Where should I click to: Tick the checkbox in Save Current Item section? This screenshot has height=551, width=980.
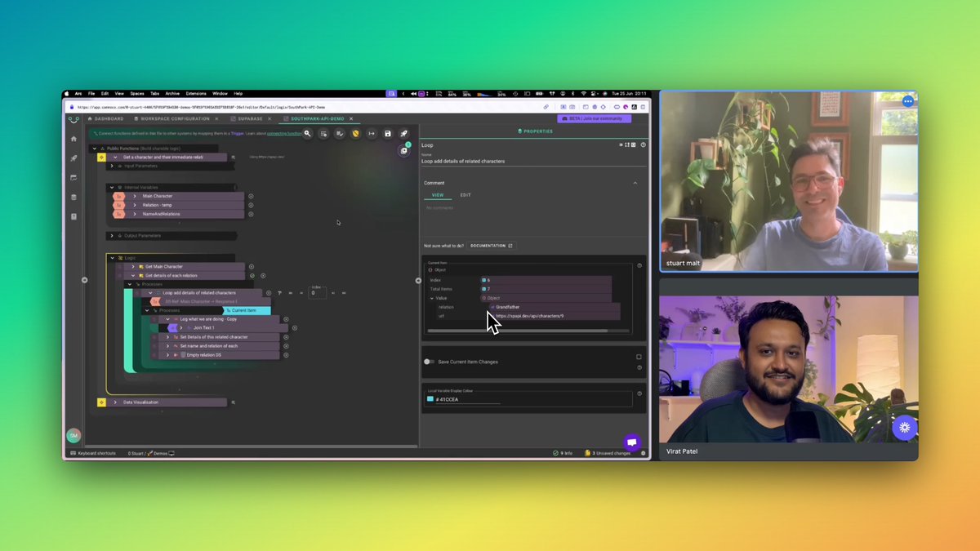639,357
